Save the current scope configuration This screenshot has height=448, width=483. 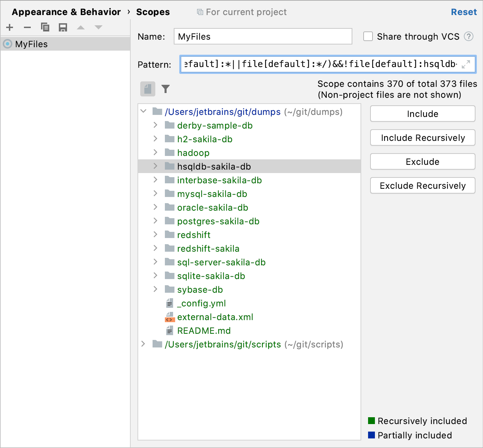63,27
